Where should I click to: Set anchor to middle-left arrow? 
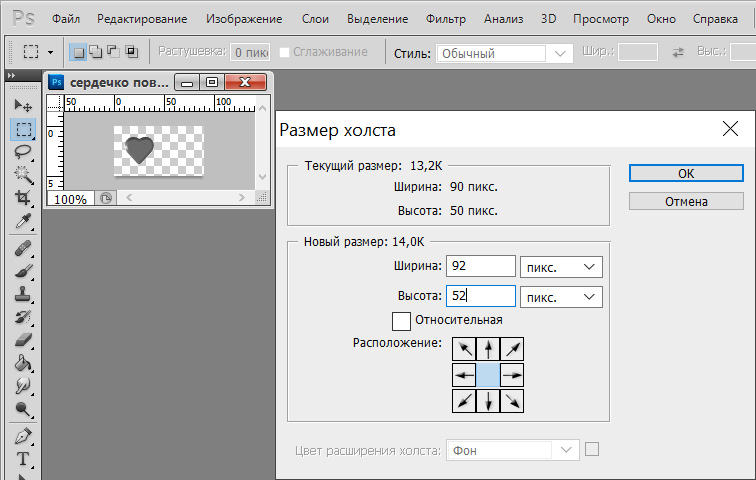click(464, 375)
